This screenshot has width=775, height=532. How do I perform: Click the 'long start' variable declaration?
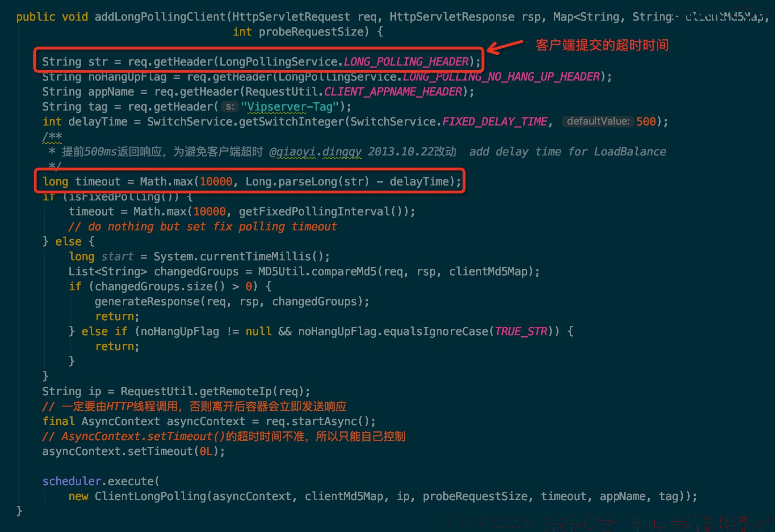(101, 257)
